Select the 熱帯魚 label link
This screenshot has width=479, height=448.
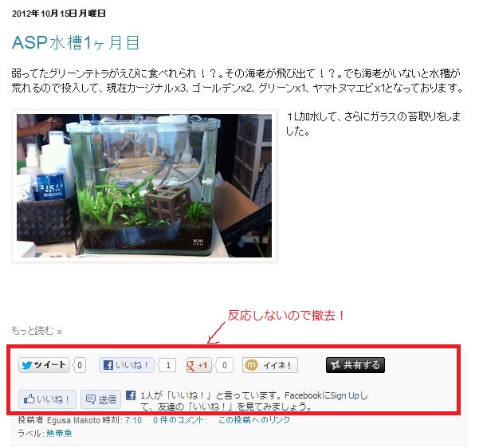(59, 433)
